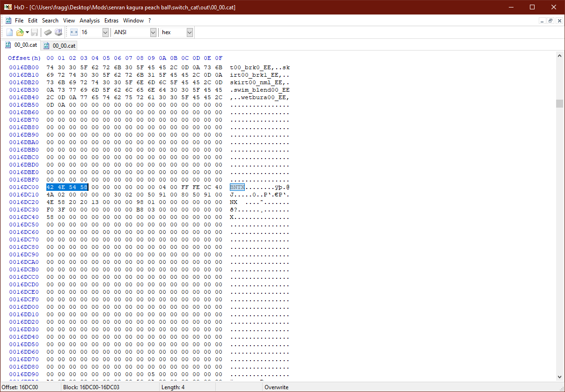Click offset row 0016DB50
Image resolution: width=565 pixels, height=392 pixels.
tap(24, 105)
